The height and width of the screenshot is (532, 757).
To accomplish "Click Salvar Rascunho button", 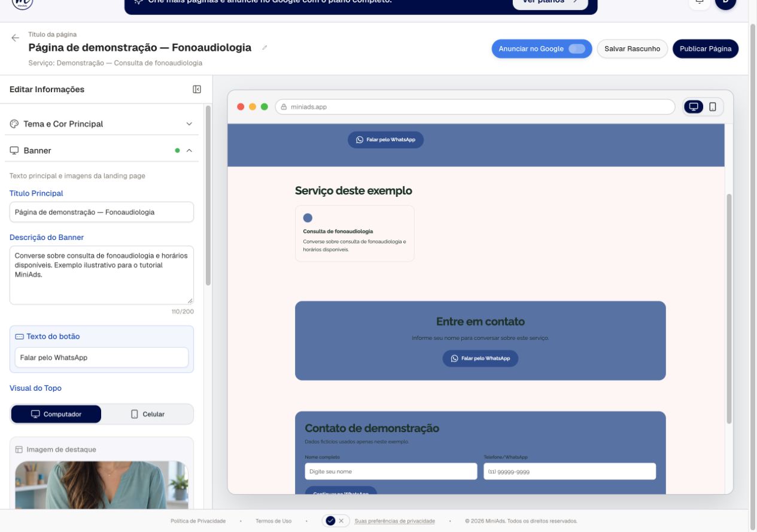I will [633, 49].
